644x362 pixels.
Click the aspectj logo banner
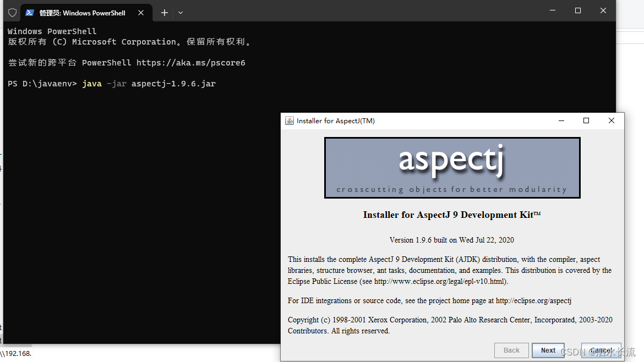pos(452,168)
